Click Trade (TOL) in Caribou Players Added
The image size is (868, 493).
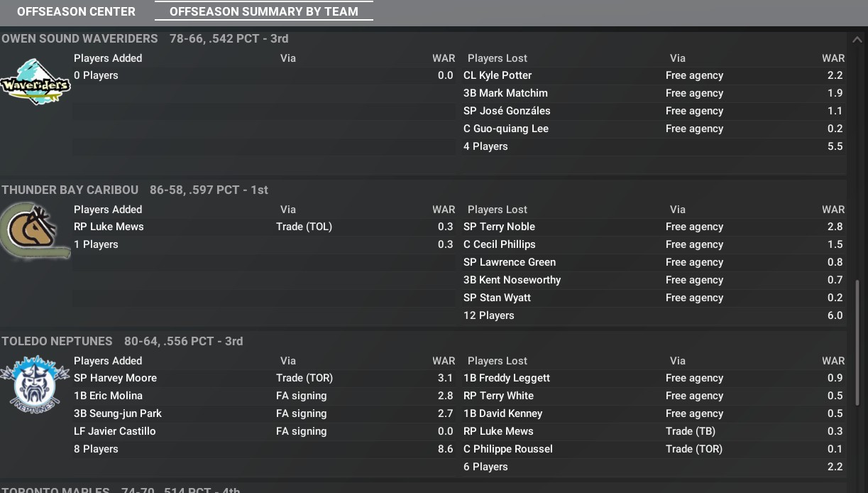[304, 227]
